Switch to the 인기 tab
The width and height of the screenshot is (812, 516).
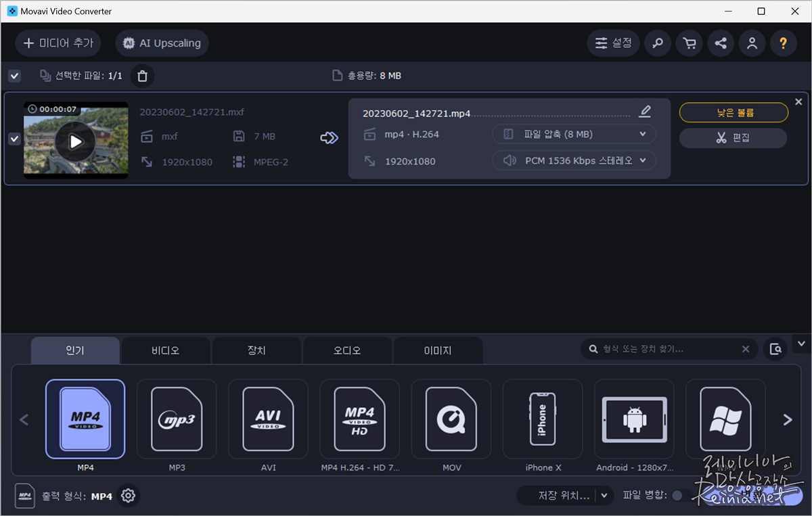75,351
